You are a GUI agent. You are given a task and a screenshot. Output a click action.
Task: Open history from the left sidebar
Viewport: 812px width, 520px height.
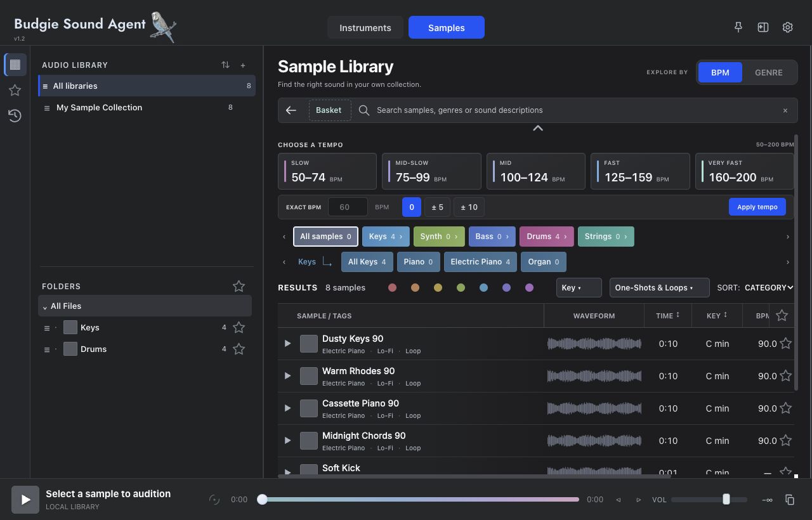(15, 115)
